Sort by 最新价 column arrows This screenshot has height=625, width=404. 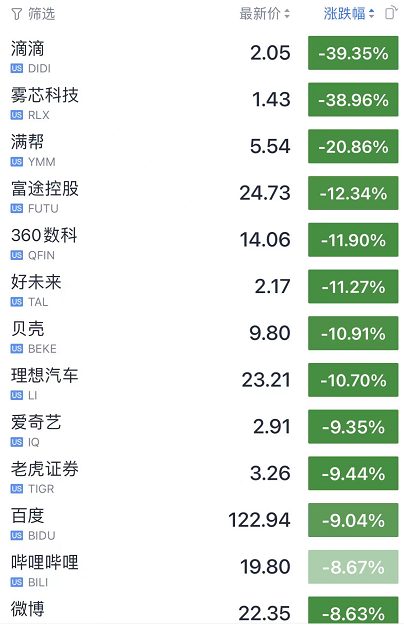click(x=287, y=14)
